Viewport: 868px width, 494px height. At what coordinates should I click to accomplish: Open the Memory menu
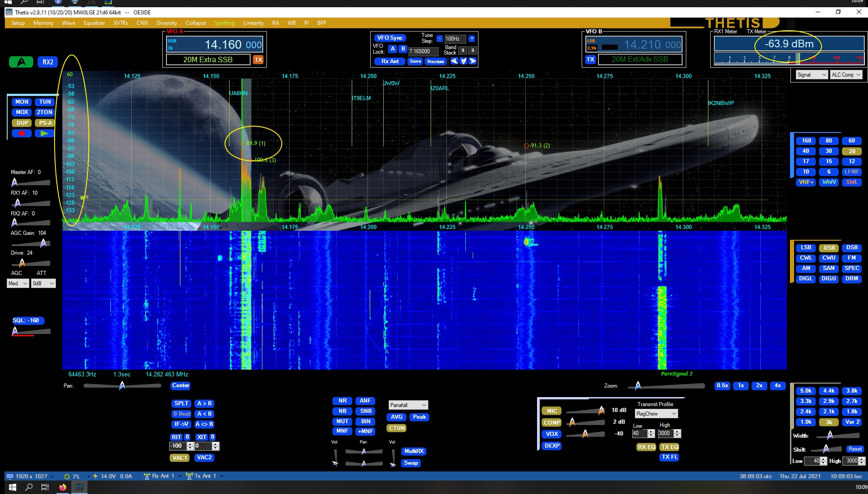[x=43, y=23]
